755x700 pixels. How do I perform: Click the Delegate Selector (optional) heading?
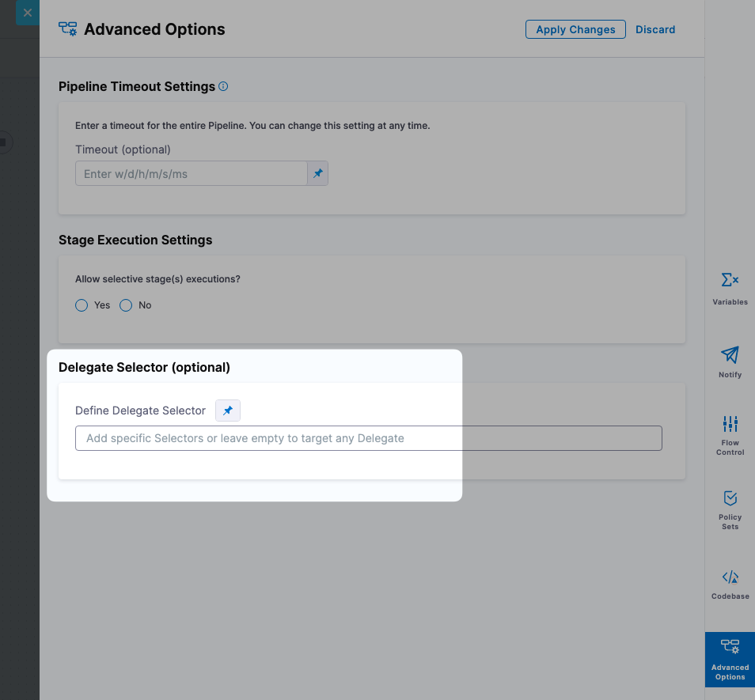144,367
